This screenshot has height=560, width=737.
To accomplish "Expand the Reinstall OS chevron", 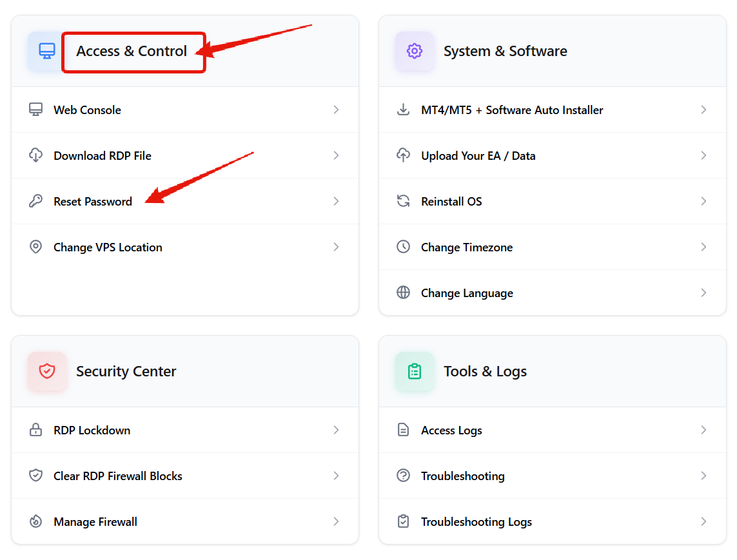I will 703,201.
